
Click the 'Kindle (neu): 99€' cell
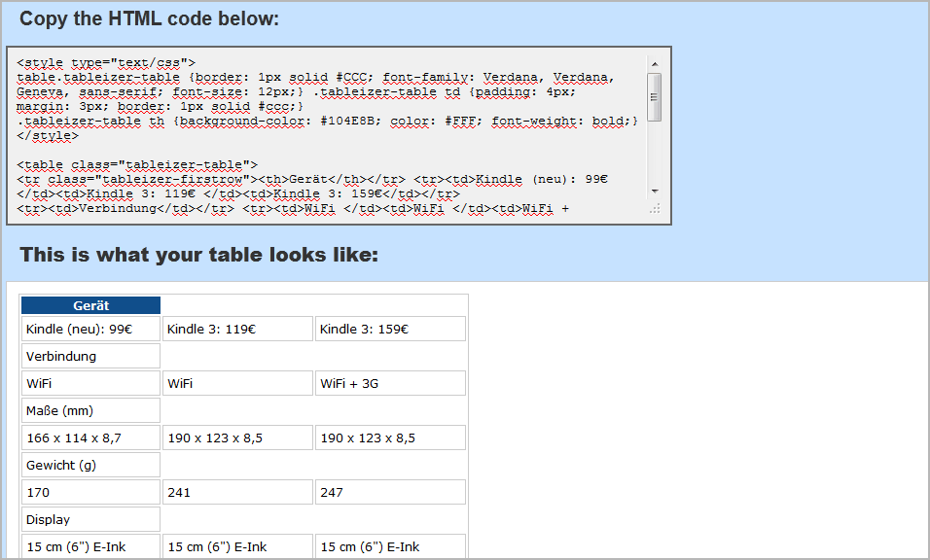tap(90, 329)
